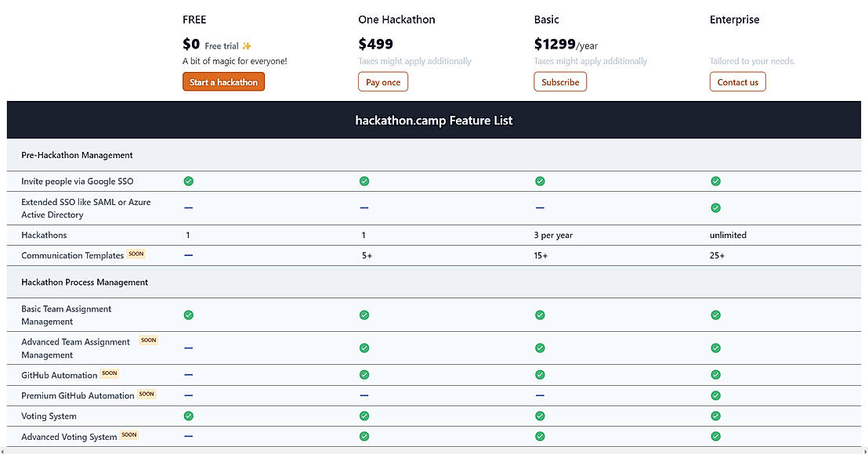
Task: Click Premium GitHub Automation dash in Basic column
Action: pyautogui.click(x=540, y=395)
